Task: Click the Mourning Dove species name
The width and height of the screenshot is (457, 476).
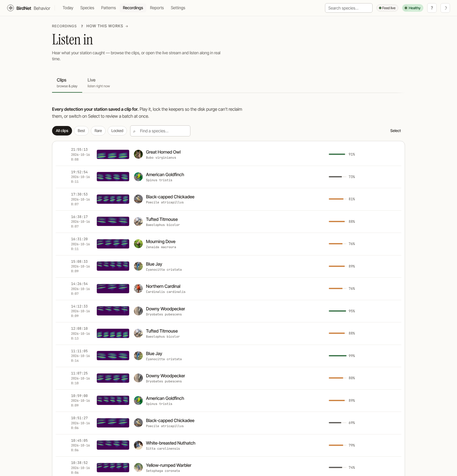Action: pos(161,241)
